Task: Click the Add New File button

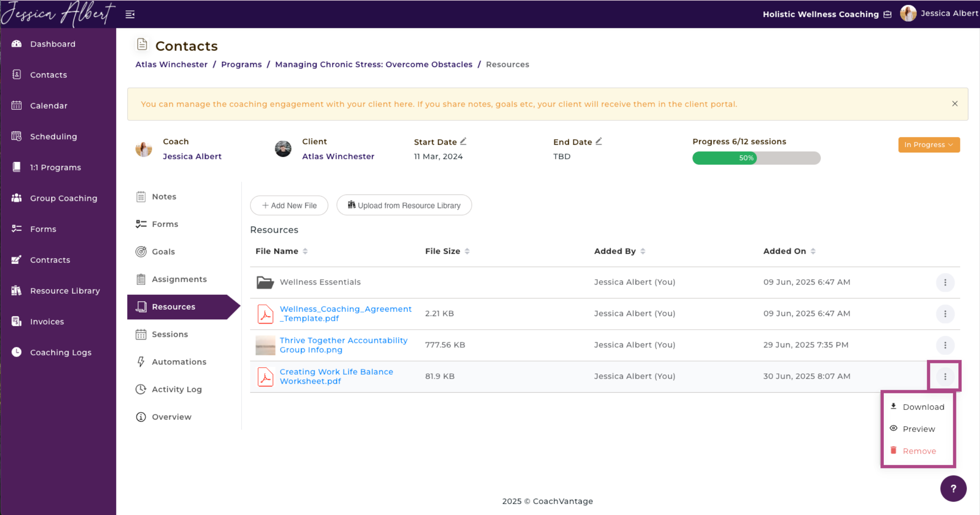Action: coord(289,205)
